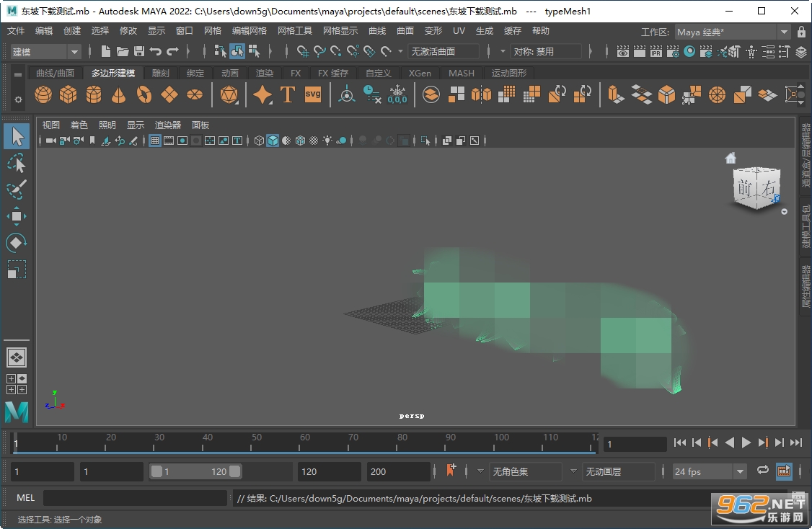812x529 pixels.
Task: Open the viewport 着色 menu
Action: click(x=79, y=125)
